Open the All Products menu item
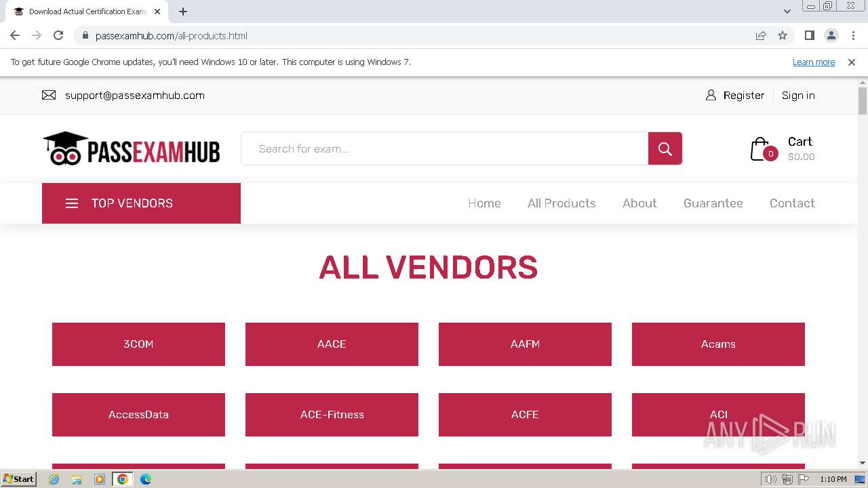 [561, 203]
